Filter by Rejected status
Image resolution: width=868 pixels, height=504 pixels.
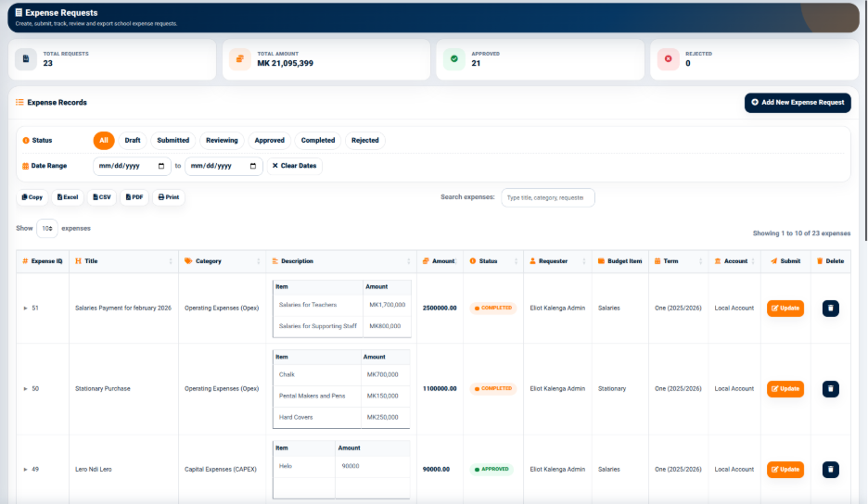coord(364,141)
